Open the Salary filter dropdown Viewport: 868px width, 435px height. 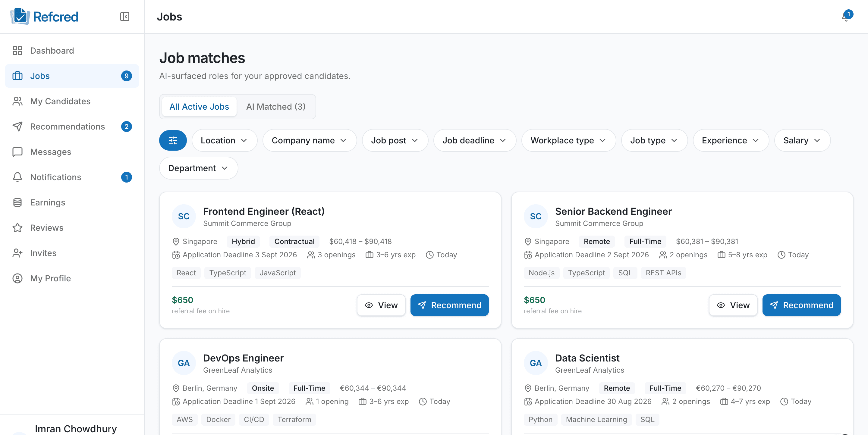pos(802,140)
